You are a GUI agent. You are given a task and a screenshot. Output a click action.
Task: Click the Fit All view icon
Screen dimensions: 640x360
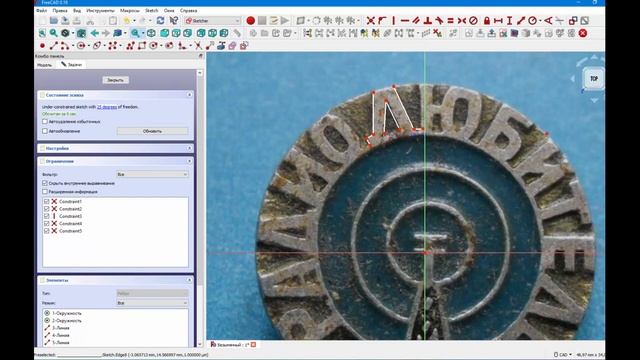pos(42,33)
